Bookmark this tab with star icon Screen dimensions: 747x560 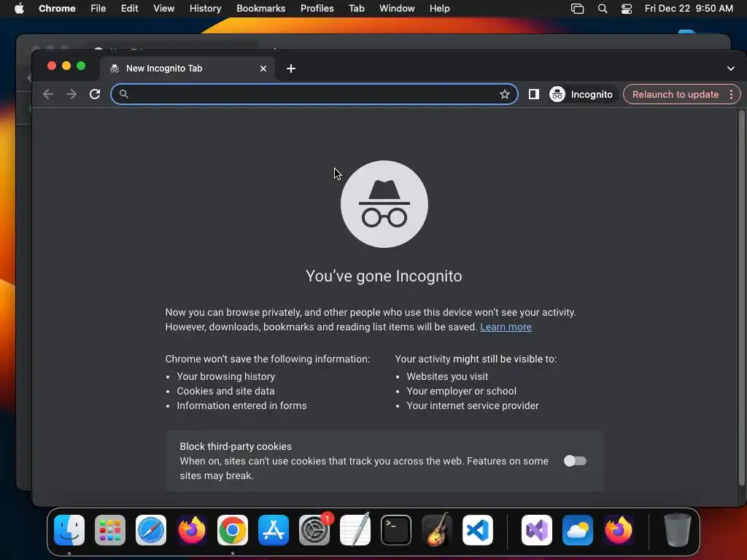(505, 94)
